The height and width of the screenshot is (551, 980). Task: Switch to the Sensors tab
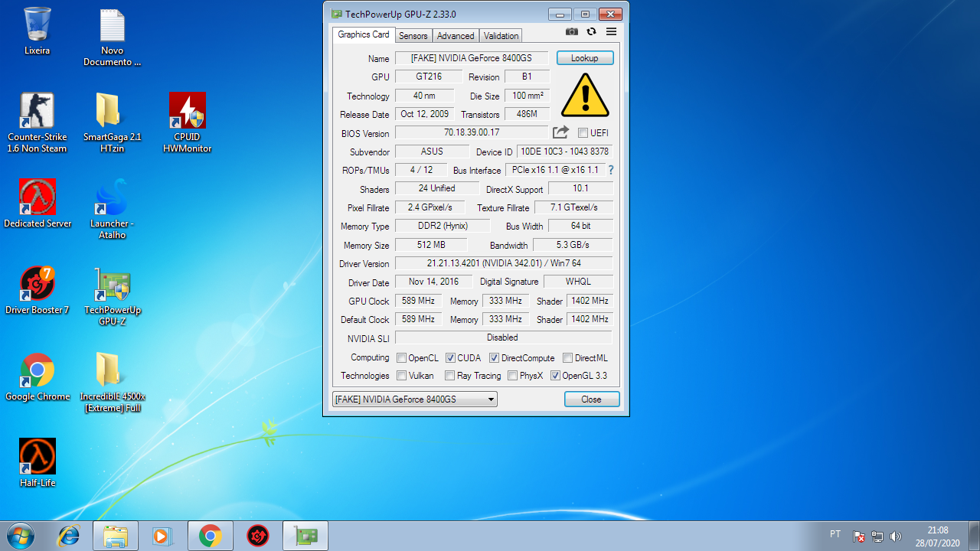click(x=413, y=36)
